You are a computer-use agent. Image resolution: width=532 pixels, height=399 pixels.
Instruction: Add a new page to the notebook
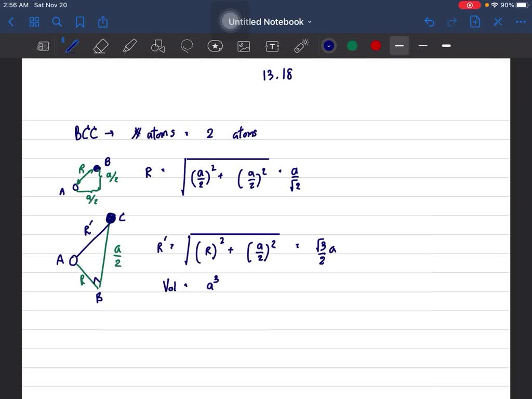point(475,22)
